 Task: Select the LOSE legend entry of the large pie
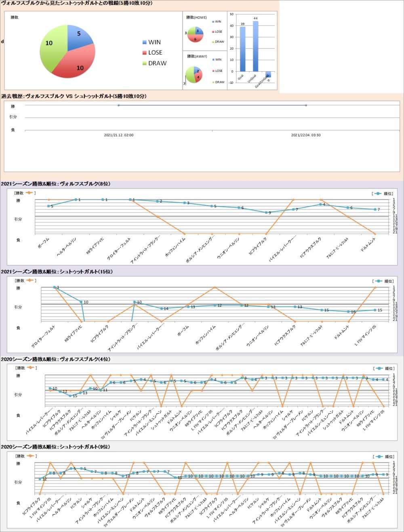(152, 53)
